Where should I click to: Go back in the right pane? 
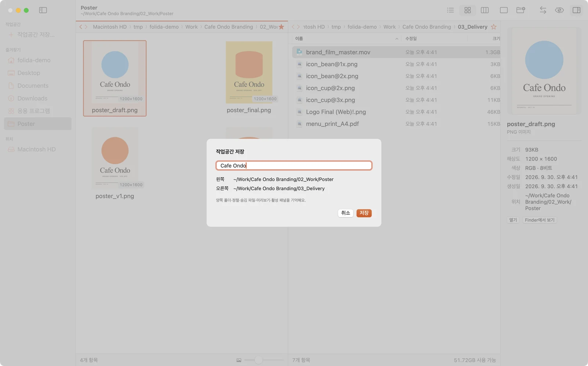click(293, 27)
